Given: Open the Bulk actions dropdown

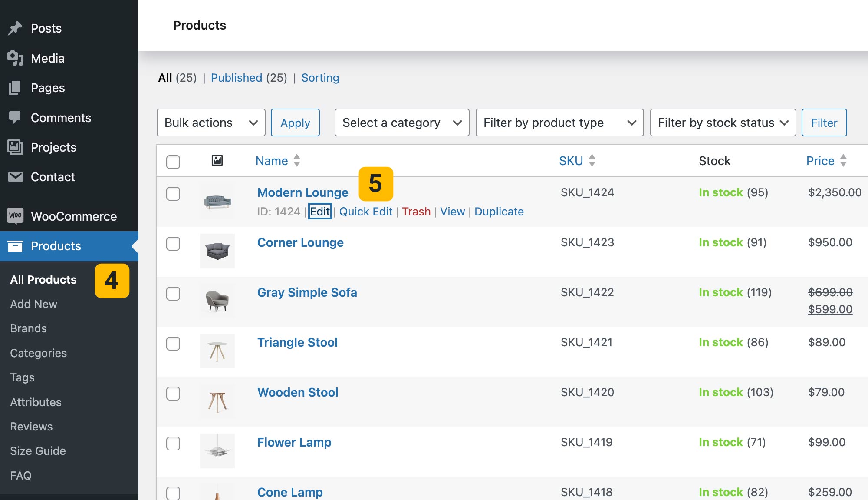Looking at the screenshot, I should 211,123.
